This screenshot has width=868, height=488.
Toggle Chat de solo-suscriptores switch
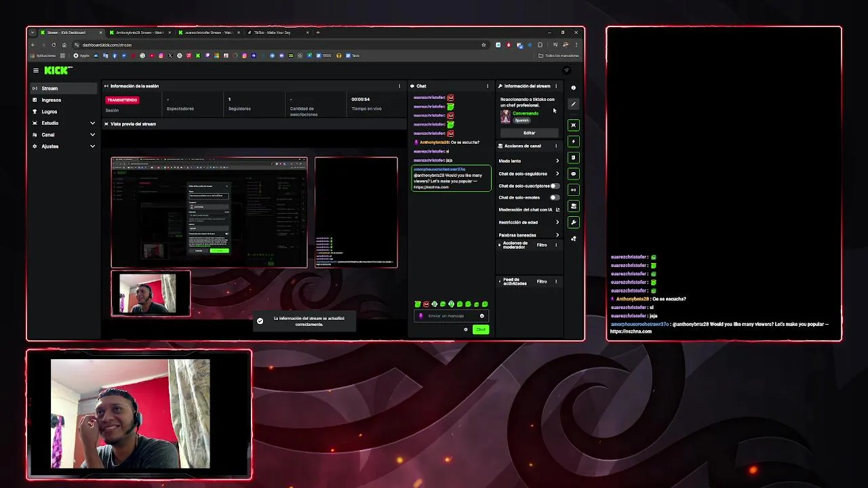[555, 186]
